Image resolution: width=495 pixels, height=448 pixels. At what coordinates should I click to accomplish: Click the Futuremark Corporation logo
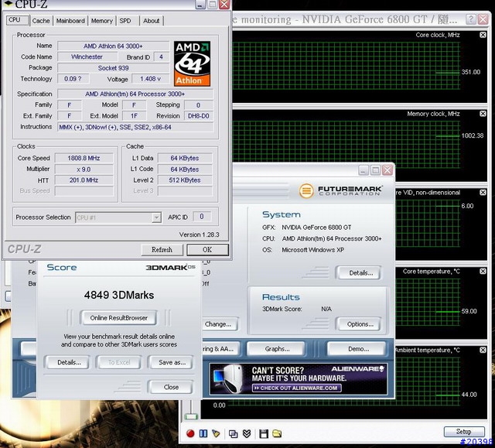(x=340, y=190)
